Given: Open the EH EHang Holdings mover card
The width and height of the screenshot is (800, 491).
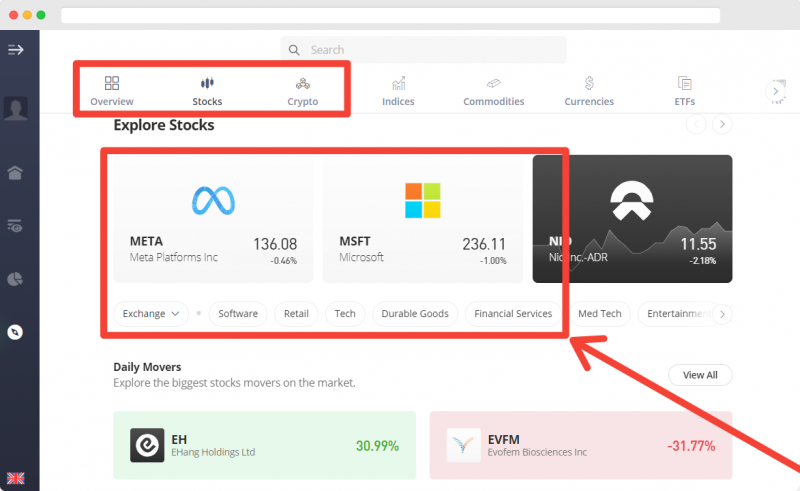Looking at the screenshot, I should [x=264, y=446].
